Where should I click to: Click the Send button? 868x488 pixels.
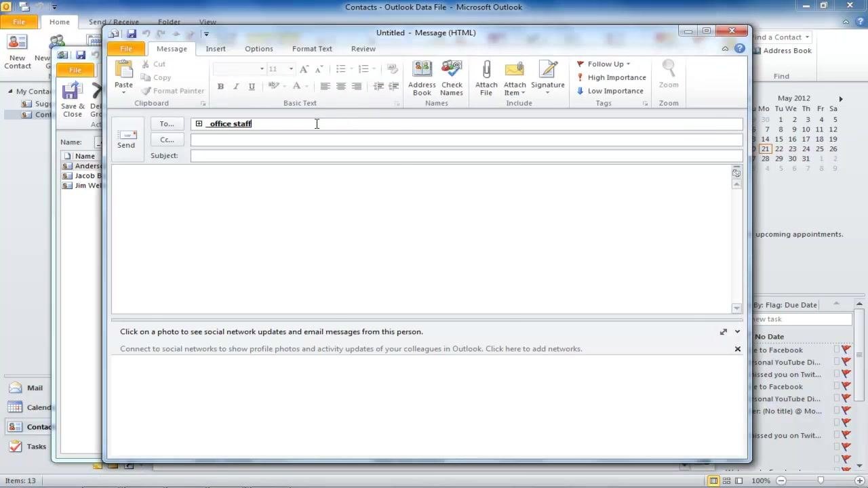126,139
